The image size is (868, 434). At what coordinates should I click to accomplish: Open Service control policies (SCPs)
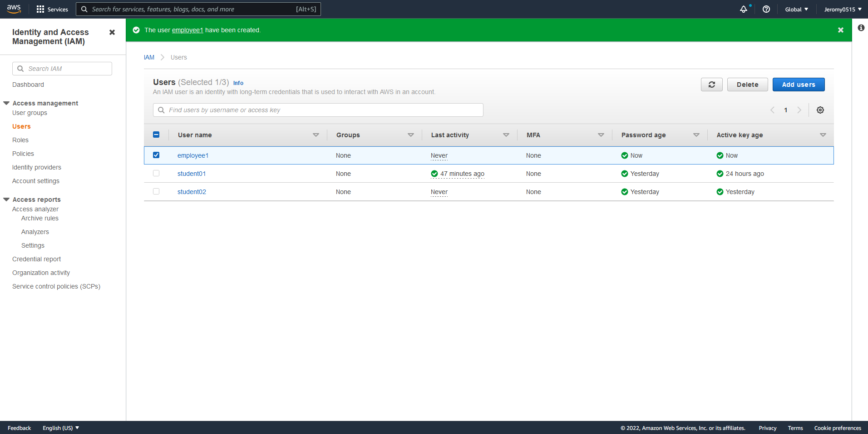point(56,286)
